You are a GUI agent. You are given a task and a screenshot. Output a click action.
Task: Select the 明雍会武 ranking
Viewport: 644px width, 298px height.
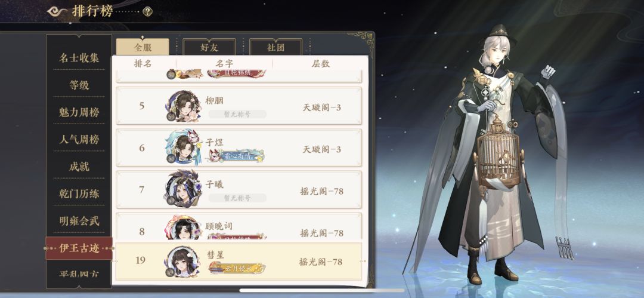[79, 221]
